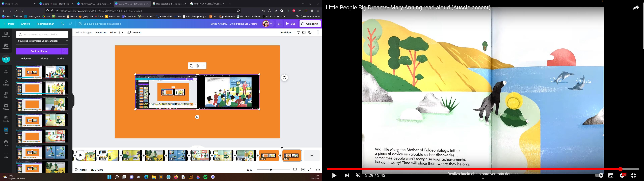Switch to the Audio tab in uploads
The image size is (644, 181).
(61, 58)
